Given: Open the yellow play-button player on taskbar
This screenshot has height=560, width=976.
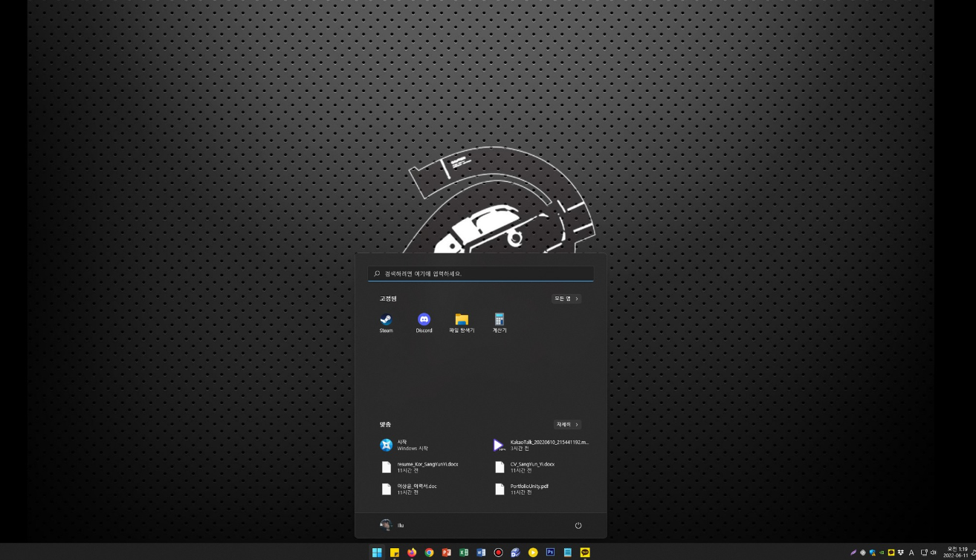Looking at the screenshot, I should (533, 553).
